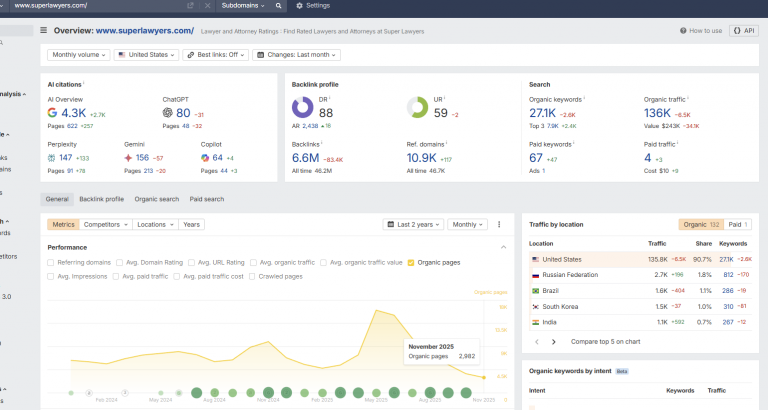Select the Organic search tab
Viewport: 768px width, 410px height.
pos(156,199)
